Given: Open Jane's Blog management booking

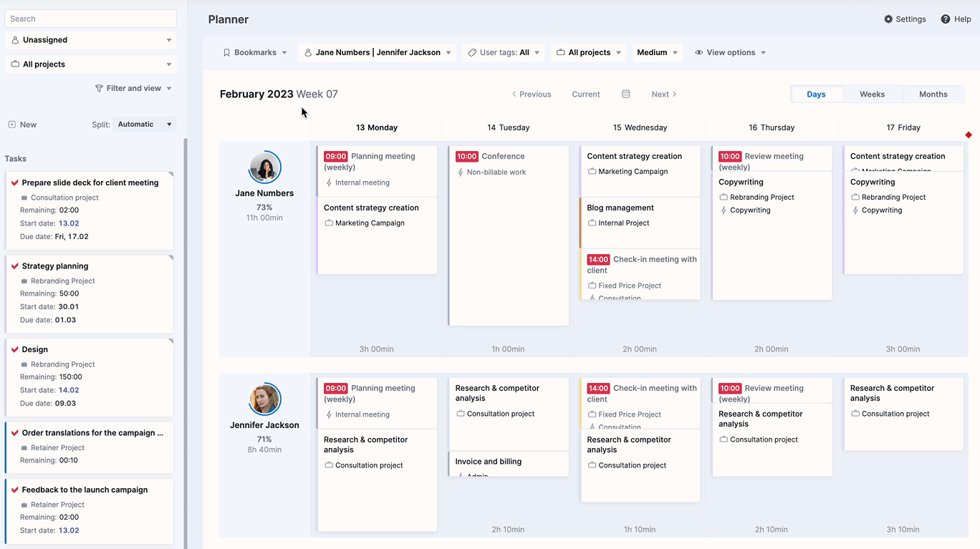Looking at the screenshot, I should [x=640, y=223].
